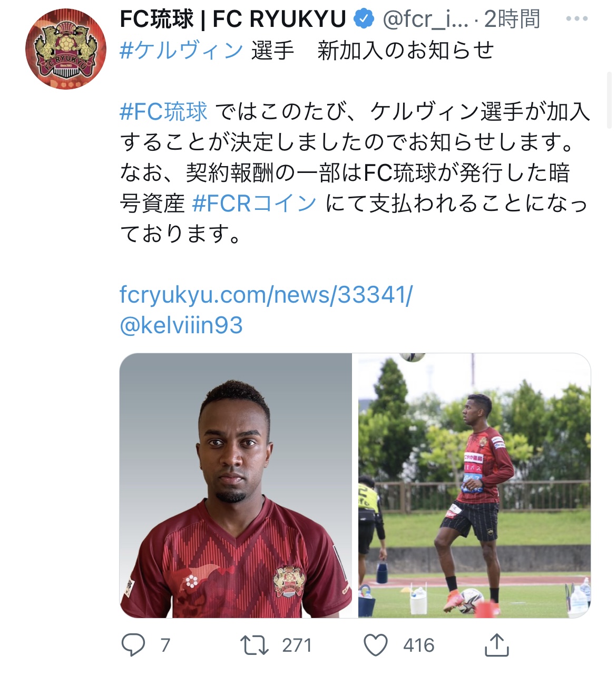This screenshot has height=676, width=616.
Task: Click the 271 retweet count
Action: coord(297,645)
